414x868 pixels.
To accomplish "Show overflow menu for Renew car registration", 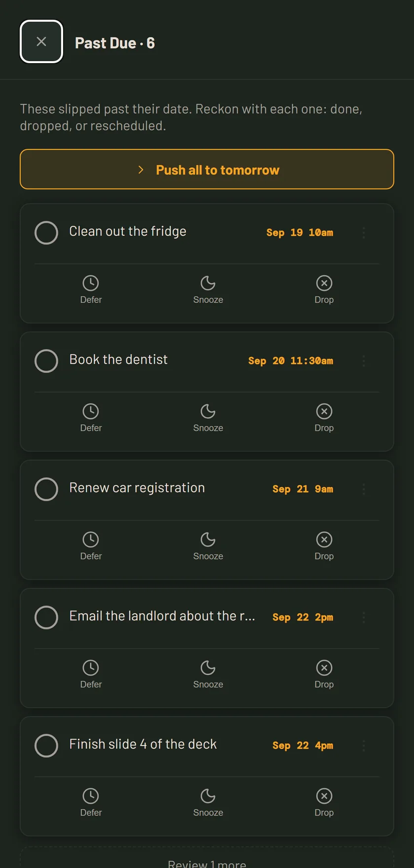I will point(364,489).
